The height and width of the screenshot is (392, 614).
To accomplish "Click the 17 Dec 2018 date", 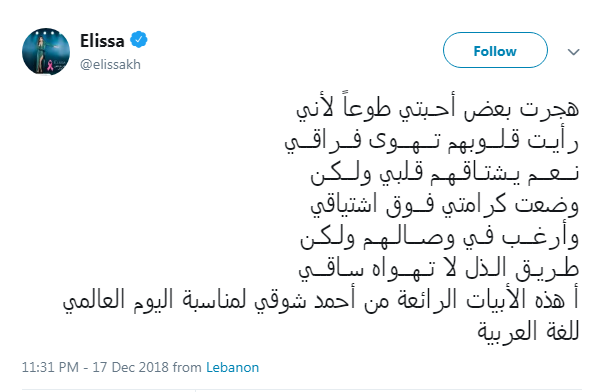I will pos(130,367).
